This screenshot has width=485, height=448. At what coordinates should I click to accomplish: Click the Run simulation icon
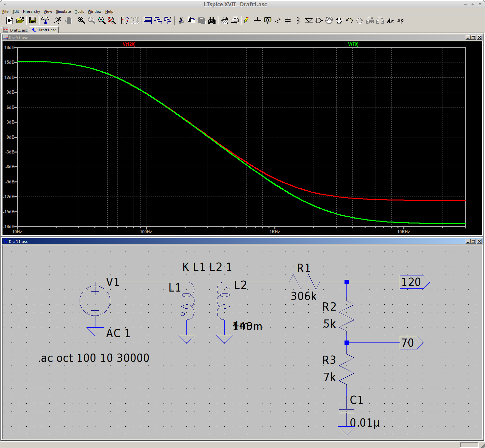pyautogui.click(x=9, y=20)
